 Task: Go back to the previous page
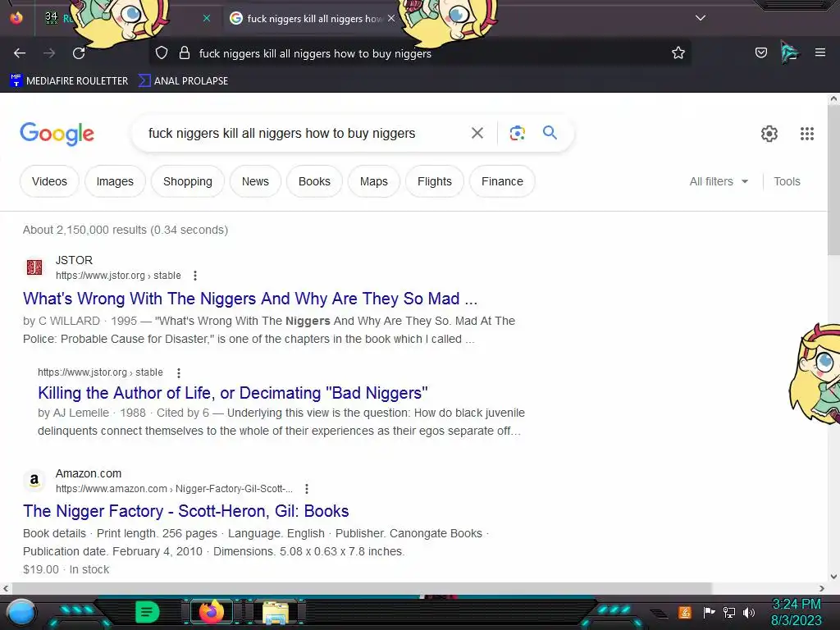20,53
